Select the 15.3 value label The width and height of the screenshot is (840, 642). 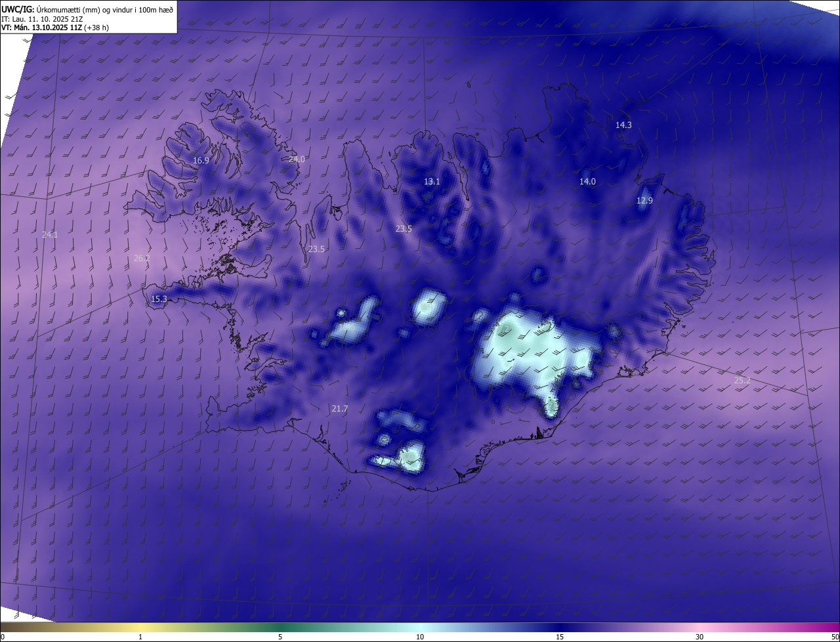pos(159,299)
